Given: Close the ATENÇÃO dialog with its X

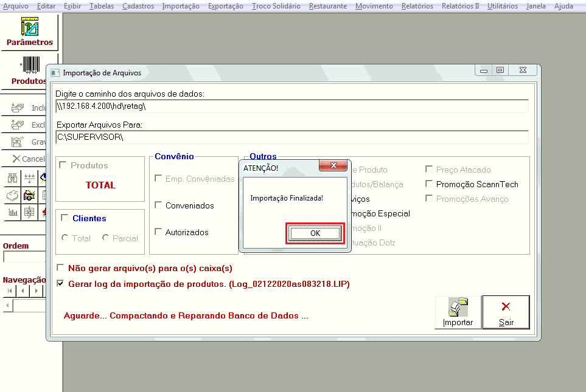Looking at the screenshot, I should [x=333, y=167].
